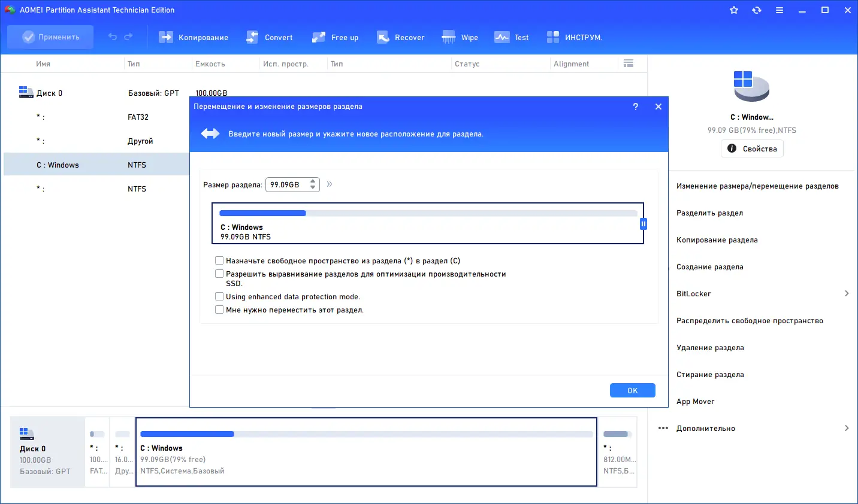The height and width of the screenshot is (504, 858).
Task: Open App Mover from the side panel
Action: point(696,402)
